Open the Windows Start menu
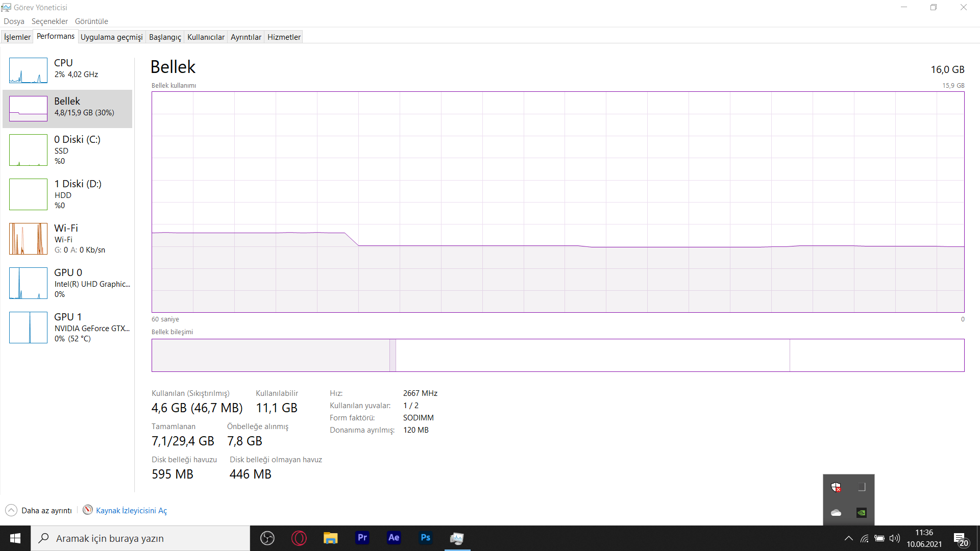Image resolution: width=980 pixels, height=551 pixels. pos(15,538)
